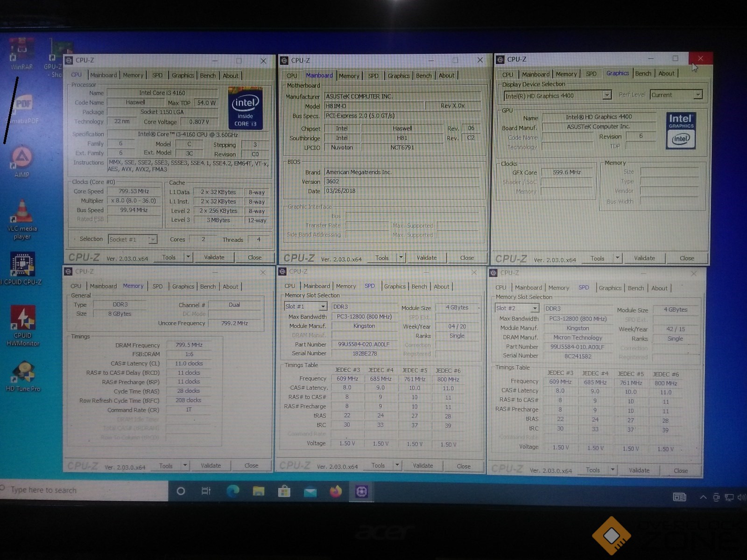Open CPUID HWMonitor desktop icon
747x560 pixels.
23,325
